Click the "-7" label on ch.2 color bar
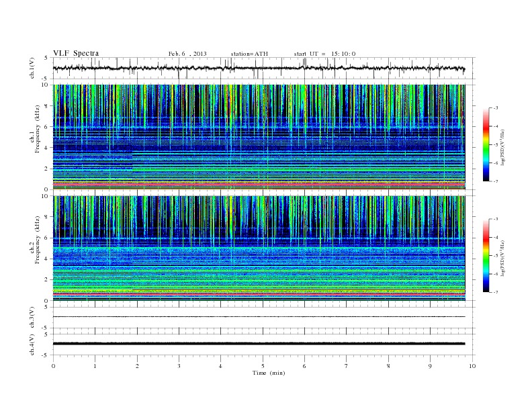 pos(496,292)
